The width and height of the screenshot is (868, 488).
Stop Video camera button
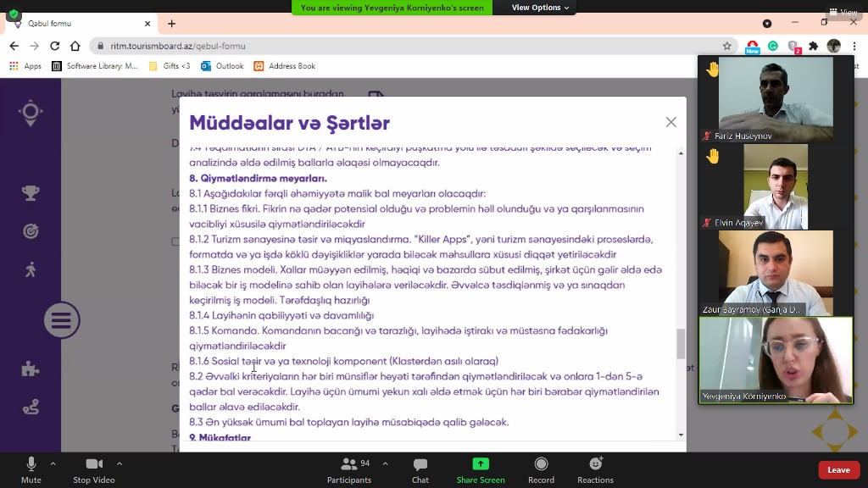(94, 470)
